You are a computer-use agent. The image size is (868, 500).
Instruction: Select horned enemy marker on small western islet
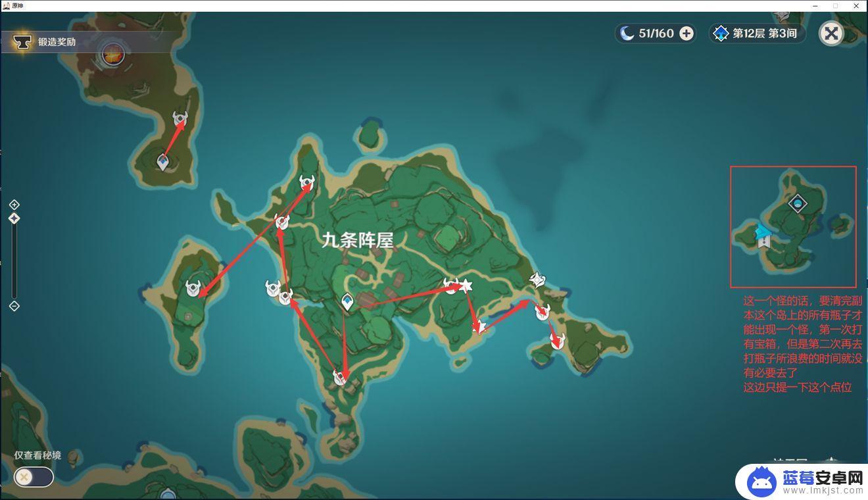193,288
